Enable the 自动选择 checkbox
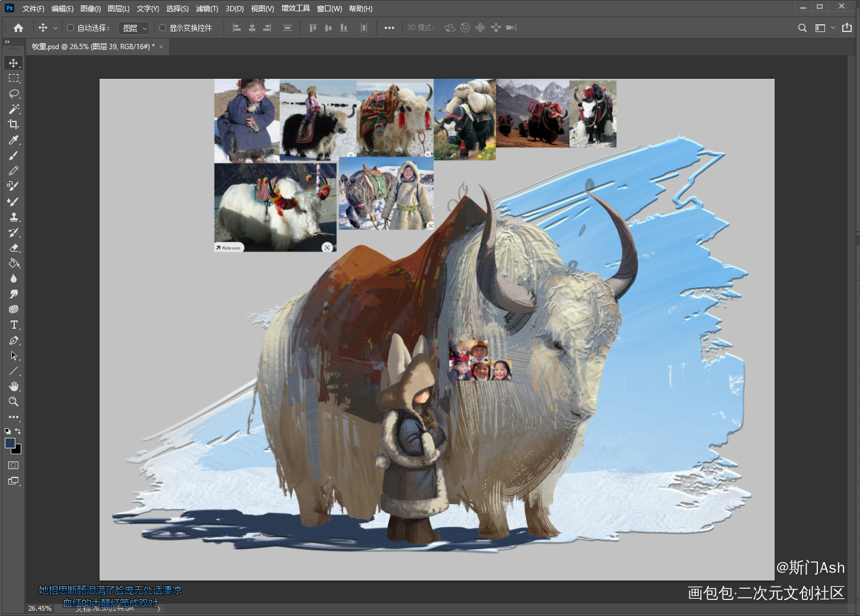860x616 pixels. click(71, 28)
